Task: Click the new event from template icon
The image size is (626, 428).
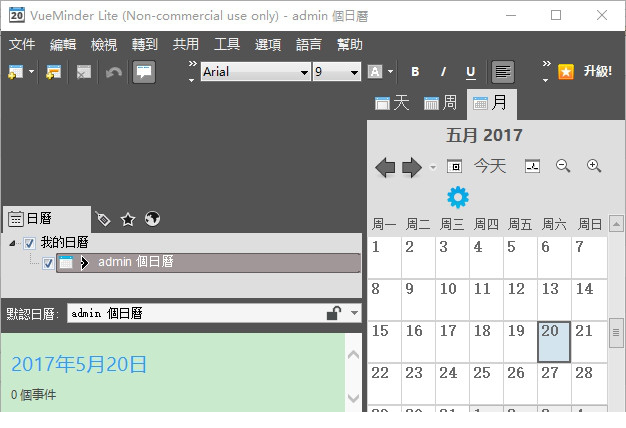Action: 53,72
